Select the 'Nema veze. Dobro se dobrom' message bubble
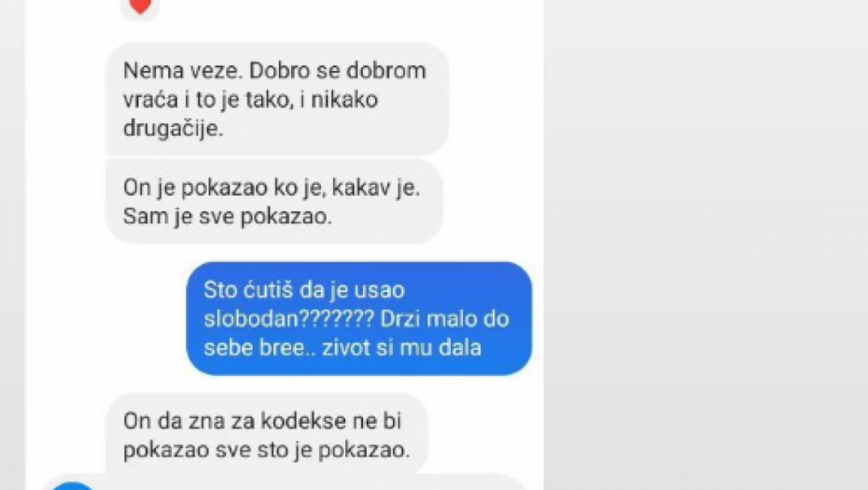Screen dimensions: 868x490 pos(277,100)
